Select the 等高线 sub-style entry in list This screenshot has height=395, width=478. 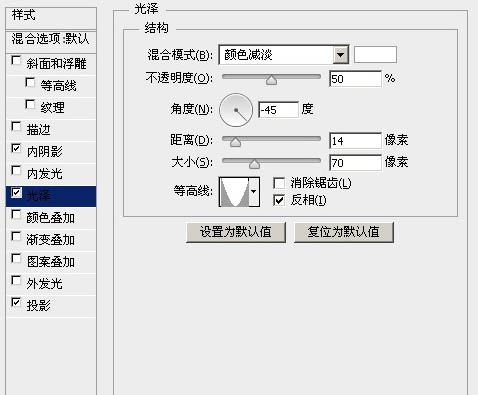(58, 85)
